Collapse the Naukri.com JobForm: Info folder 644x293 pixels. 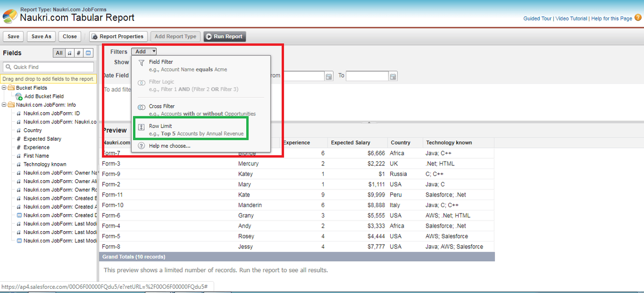click(5, 105)
